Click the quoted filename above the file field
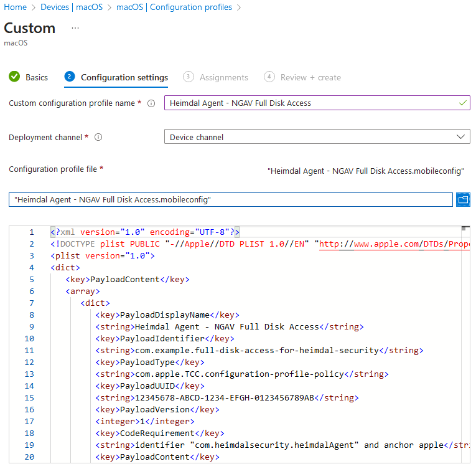Screen dimensions: 476x469 365,171
